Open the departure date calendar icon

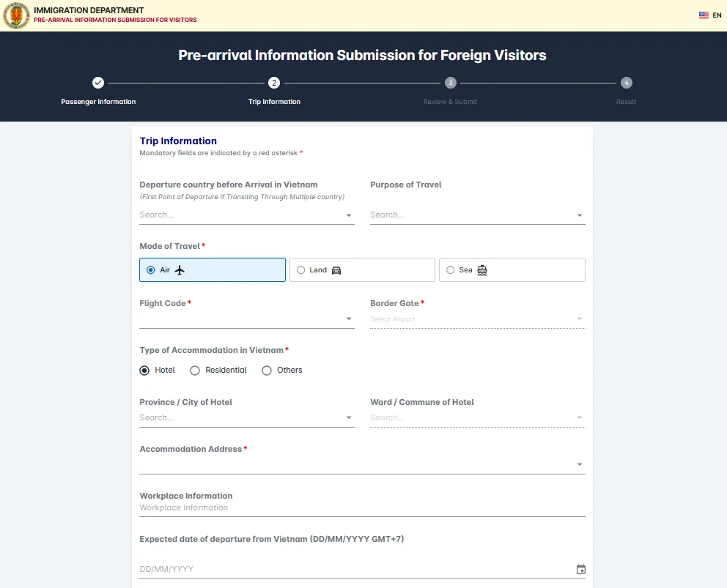[x=580, y=569]
